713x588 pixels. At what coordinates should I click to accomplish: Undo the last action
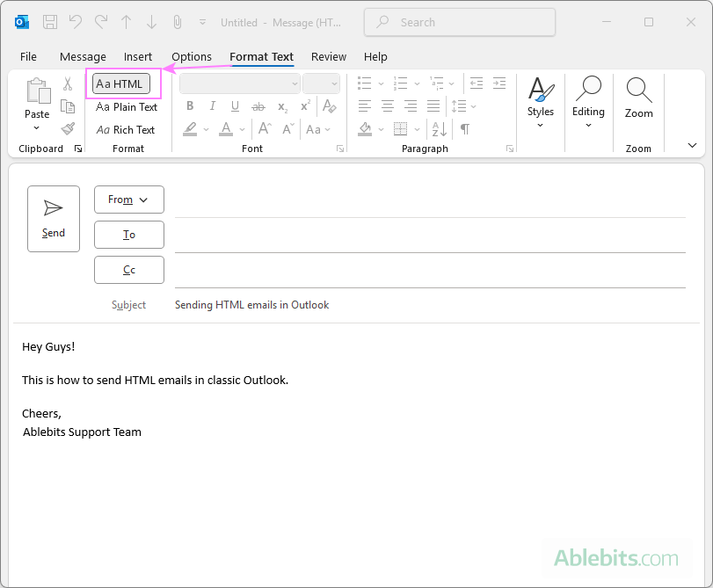click(76, 22)
